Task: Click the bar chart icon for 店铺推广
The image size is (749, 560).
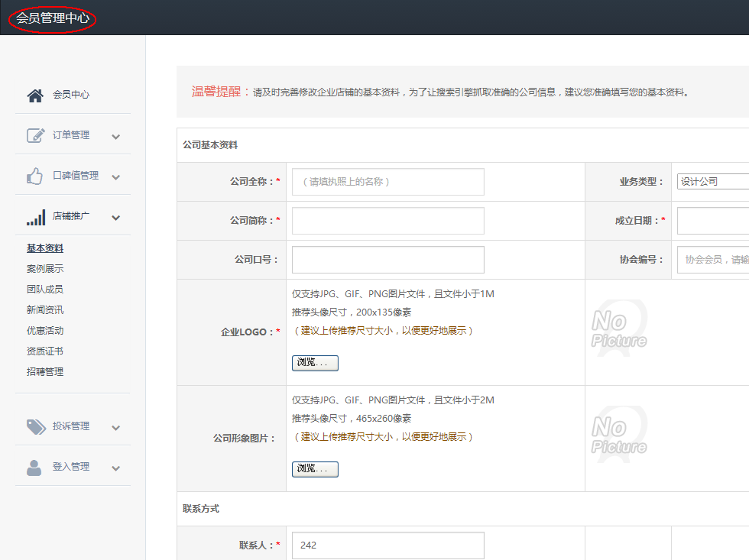Action: (x=34, y=217)
